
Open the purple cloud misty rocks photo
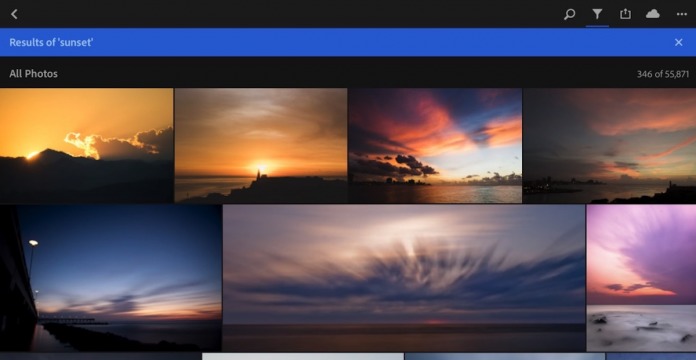click(641, 278)
